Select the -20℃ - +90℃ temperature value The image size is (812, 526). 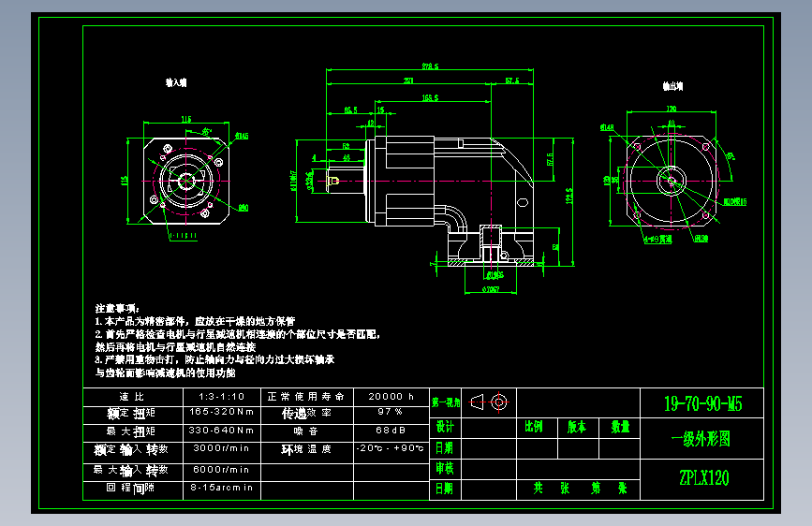(x=390, y=448)
